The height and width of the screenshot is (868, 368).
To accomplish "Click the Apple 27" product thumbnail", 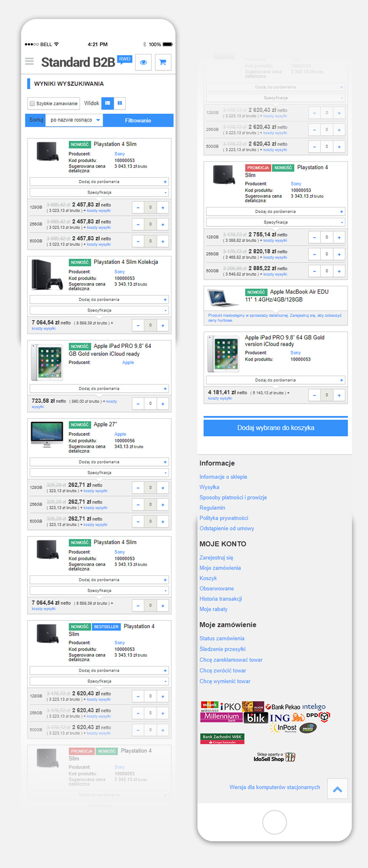I will pos(47,434).
